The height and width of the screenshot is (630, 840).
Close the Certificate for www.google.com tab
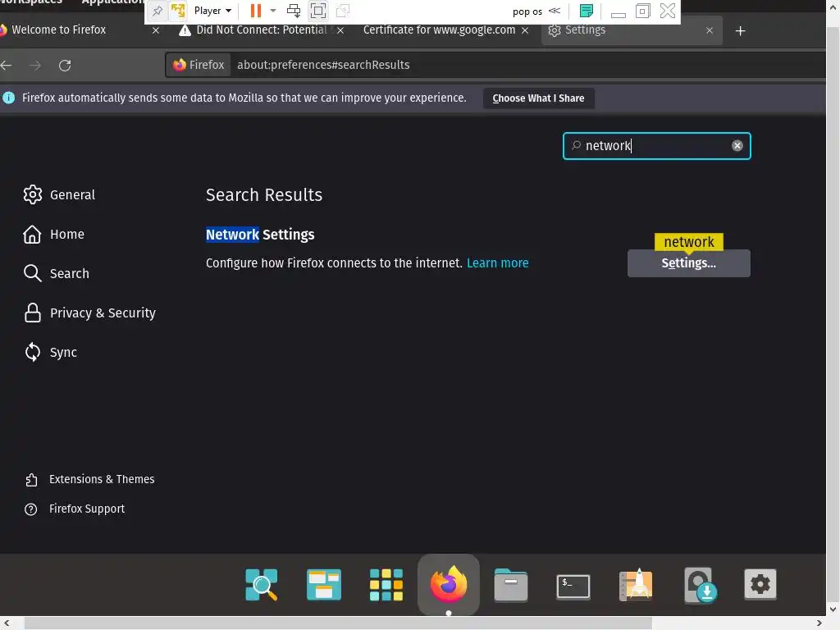[x=525, y=30]
